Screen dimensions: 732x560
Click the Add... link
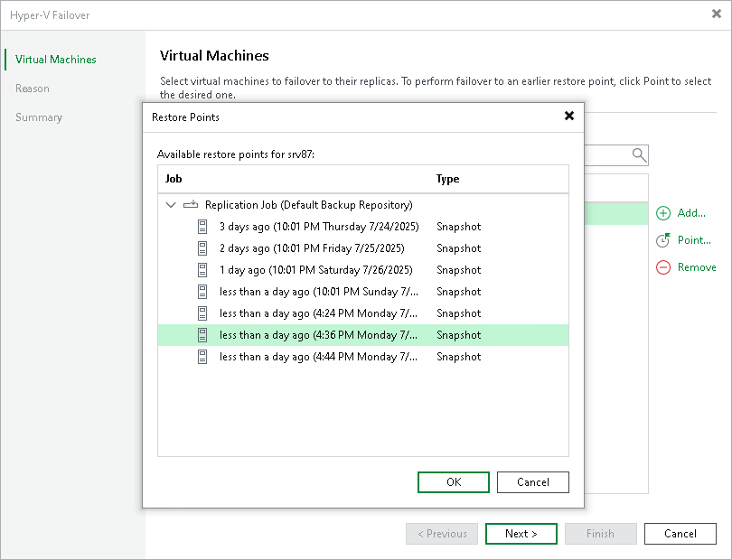(691, 213)
